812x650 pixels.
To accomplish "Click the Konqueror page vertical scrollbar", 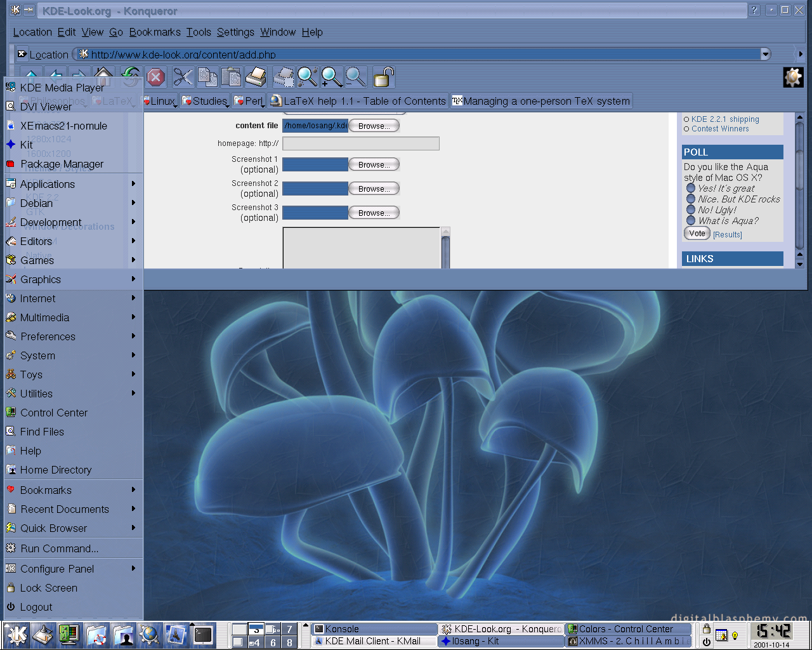I will point(799,190).
